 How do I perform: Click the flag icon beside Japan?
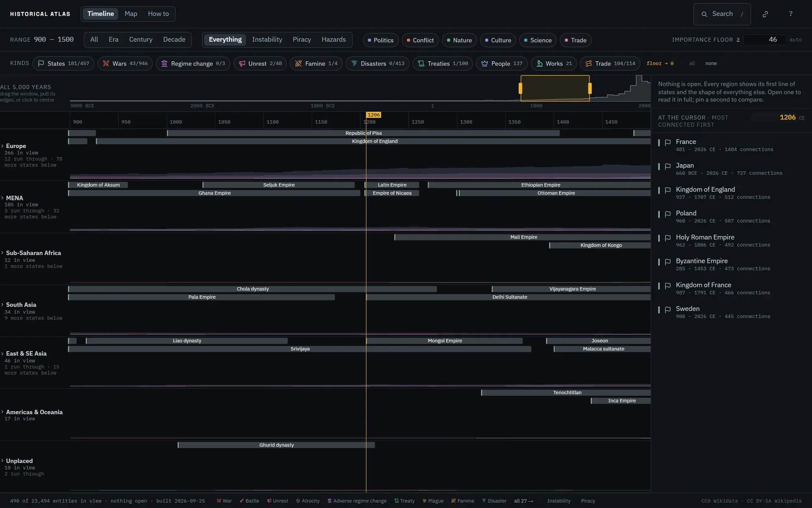668,166
